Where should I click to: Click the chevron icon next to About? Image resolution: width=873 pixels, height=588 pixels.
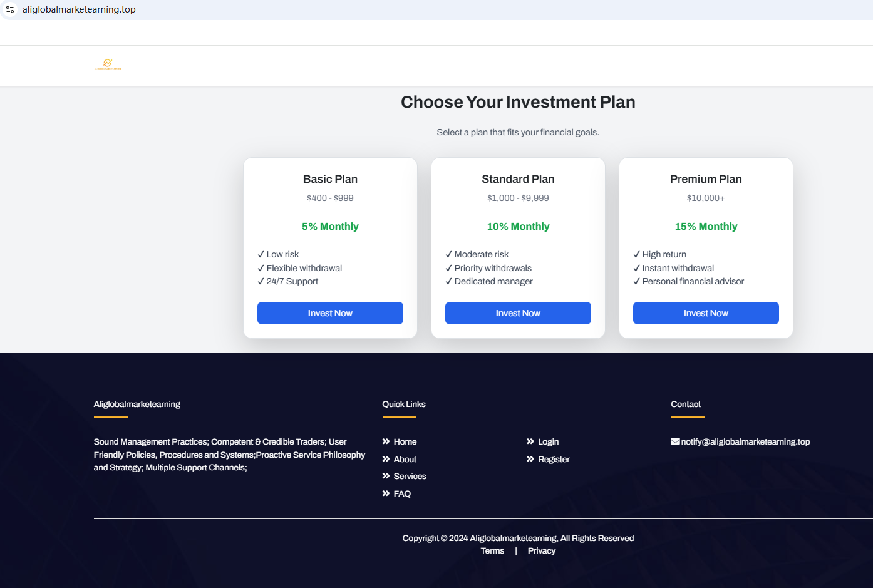tap(386, 459)
